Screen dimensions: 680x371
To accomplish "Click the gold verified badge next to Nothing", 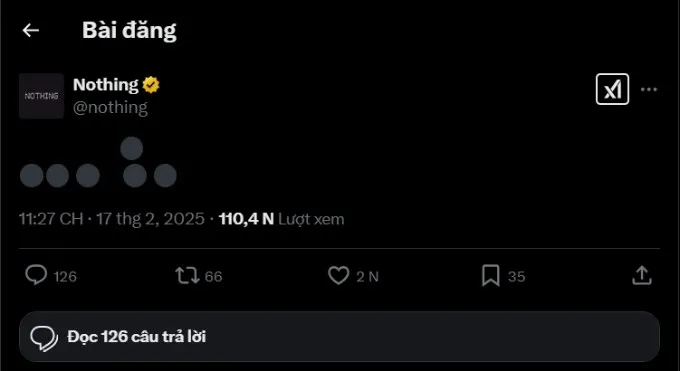I will (x=151, y=85).
